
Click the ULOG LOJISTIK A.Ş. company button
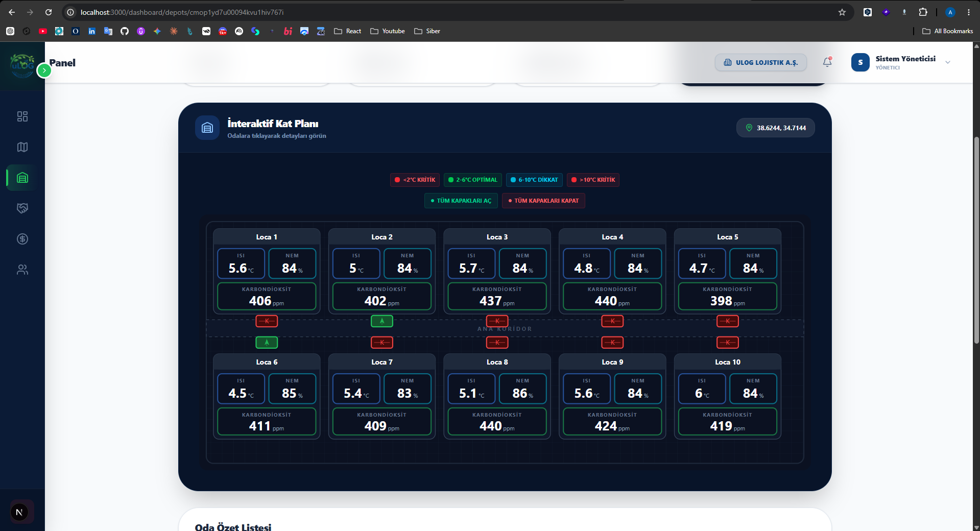760,62
